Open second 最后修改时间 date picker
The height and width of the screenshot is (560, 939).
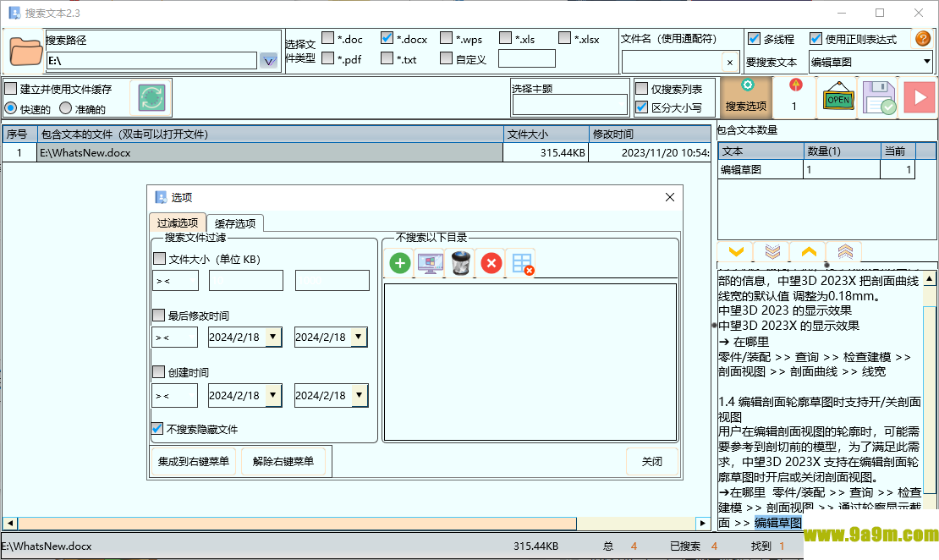tap(359, 338)
